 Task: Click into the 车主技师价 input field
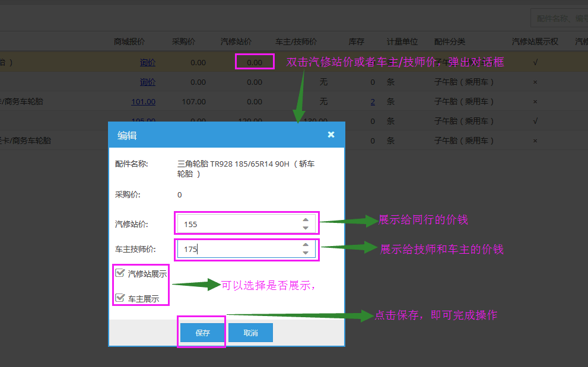pos(237,249)
